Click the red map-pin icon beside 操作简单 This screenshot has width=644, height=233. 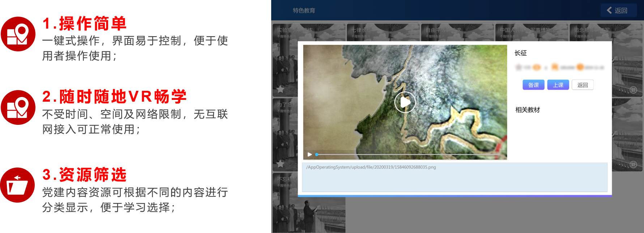point(18,34)
